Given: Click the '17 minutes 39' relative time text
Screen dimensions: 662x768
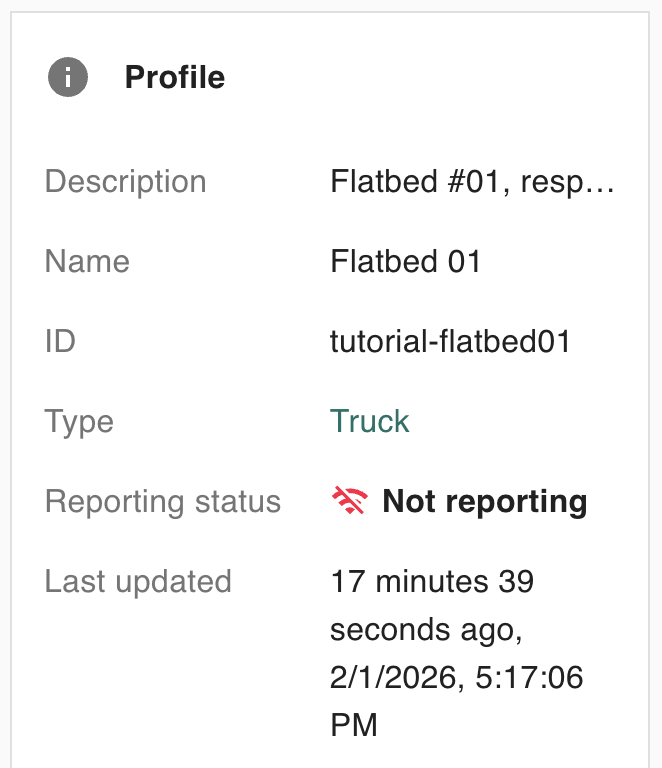Looking at the screenshot, I should pyautogui.click(x=431, y=581).
